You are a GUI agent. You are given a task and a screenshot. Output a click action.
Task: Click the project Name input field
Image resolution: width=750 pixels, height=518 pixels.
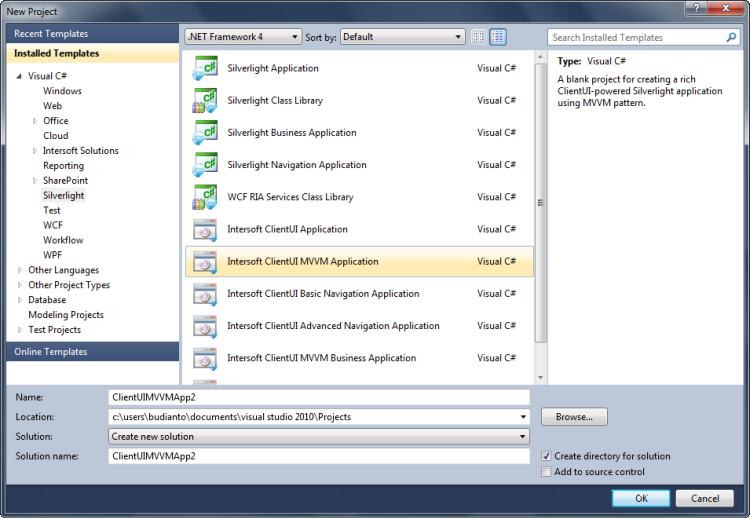pos(319,397)
